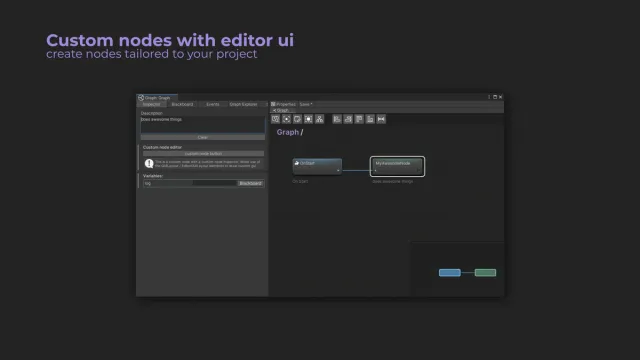Click the 'On start' label below node

point(300,181)
